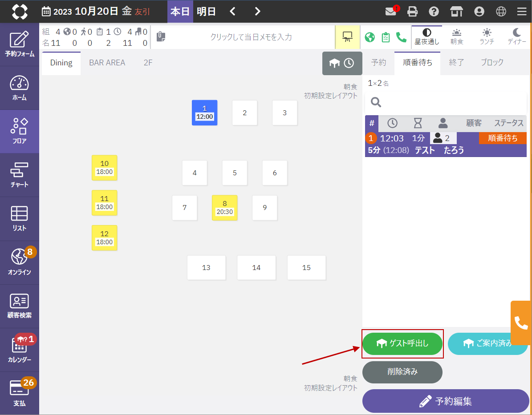The height and width of the screenshot is (415, 532).
Task: Switch to BAR AREA tab
Action: 107,63
